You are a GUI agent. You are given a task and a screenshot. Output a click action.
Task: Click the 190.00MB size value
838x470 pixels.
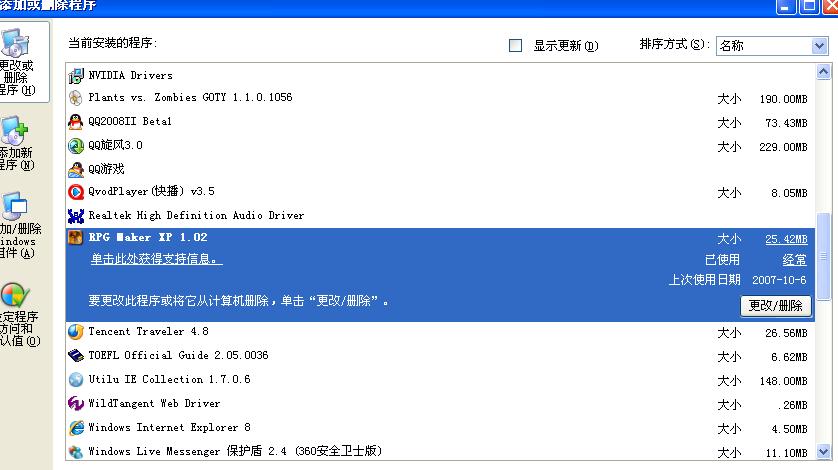783,99
